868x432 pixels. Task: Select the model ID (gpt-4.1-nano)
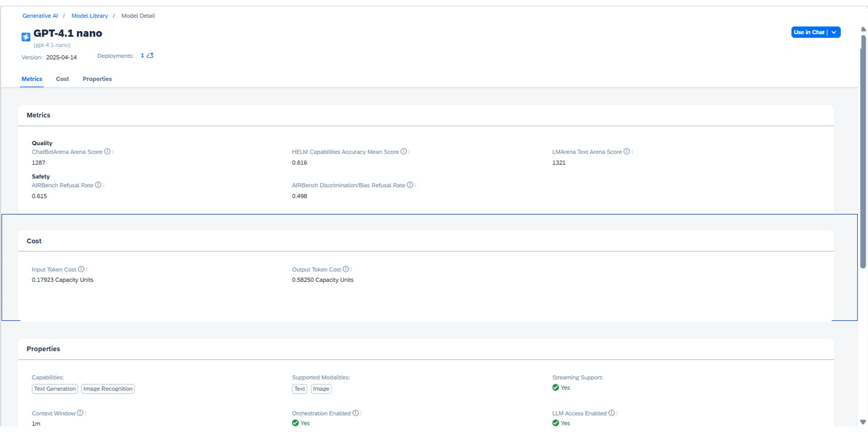(52, 46)
